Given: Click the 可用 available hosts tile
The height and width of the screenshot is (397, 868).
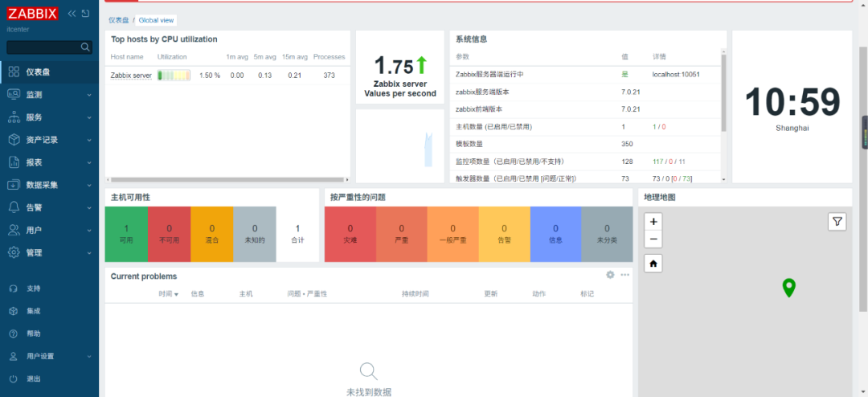Looking at the screenshot, I should [x=126, y=234].
